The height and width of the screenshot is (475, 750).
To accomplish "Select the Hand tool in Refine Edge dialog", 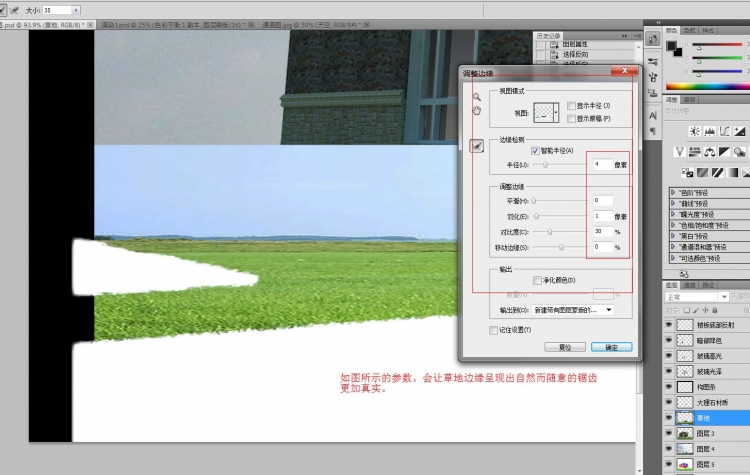I will [476, 111].
